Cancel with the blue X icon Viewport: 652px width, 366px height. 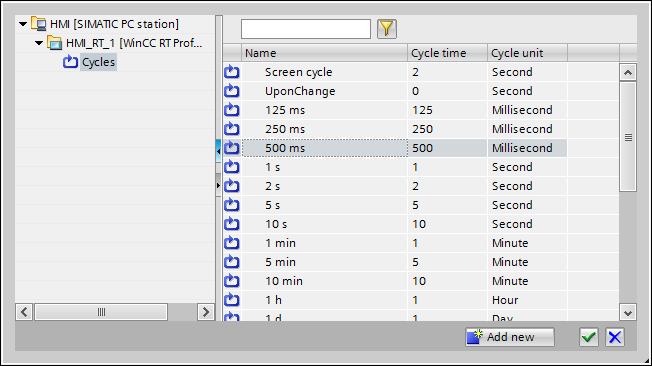[x=615, y=337]
